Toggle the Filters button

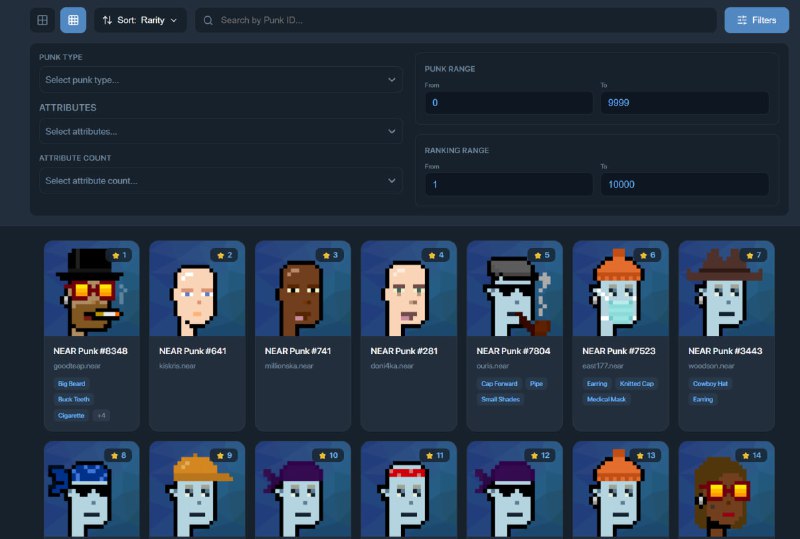click(x=757, y=20)
